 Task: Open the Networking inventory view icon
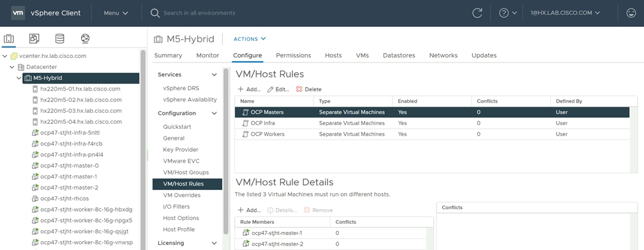(x=85, y=39)
